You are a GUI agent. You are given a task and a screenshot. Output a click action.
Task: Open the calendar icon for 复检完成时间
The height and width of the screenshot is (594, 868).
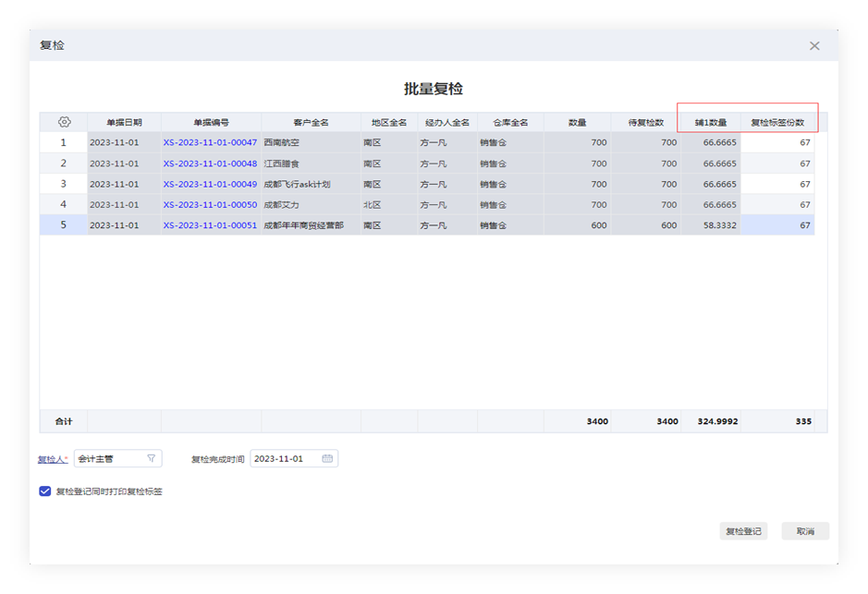[x=327, y=458]
